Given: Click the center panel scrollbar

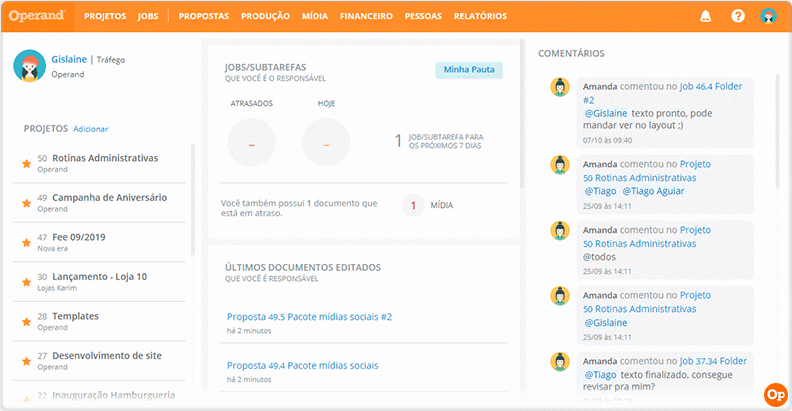Looking at the screenshot, I should pyautogui.click(x=522, y=114).
